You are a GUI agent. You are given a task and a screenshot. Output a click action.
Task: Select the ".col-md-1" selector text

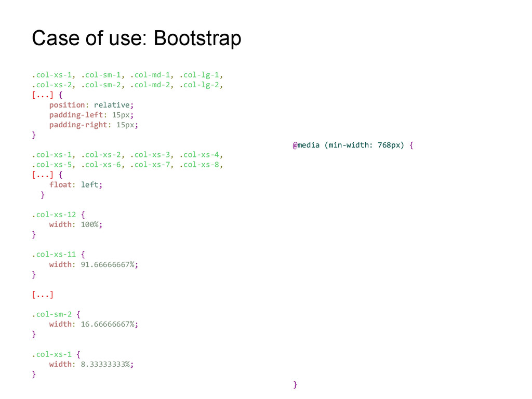coord(150,75)
